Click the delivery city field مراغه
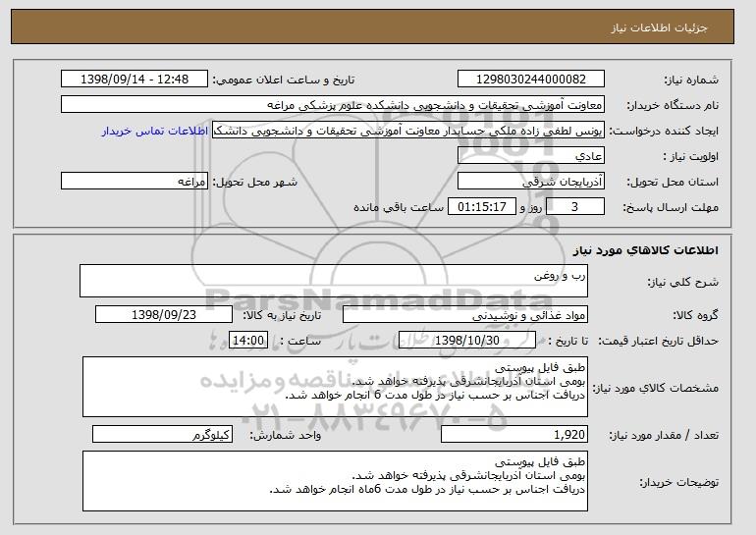This screenshot has width=756, height=535. [x=135, y=182]
